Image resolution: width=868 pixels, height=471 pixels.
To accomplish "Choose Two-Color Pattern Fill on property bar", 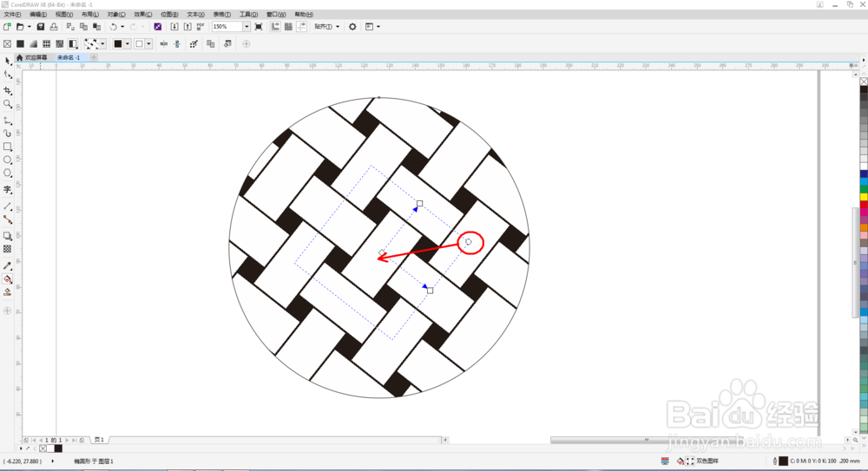I will click(73, 43).
